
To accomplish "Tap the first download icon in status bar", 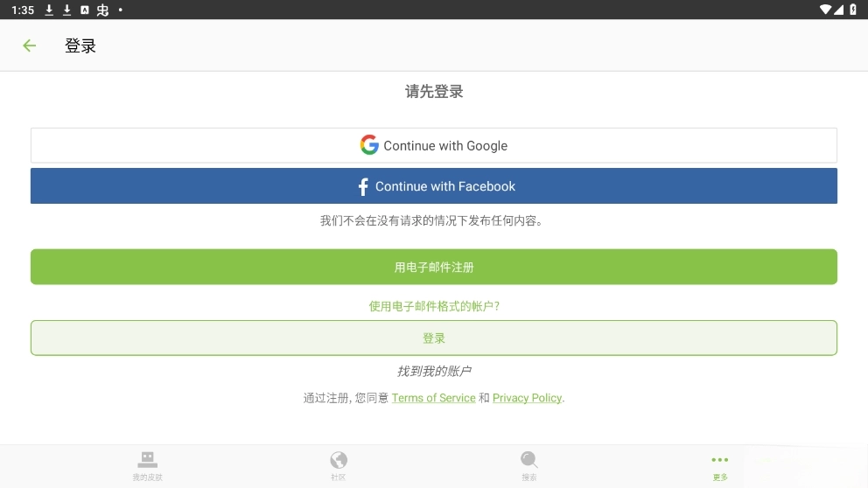I will click(x=49, y=10).
